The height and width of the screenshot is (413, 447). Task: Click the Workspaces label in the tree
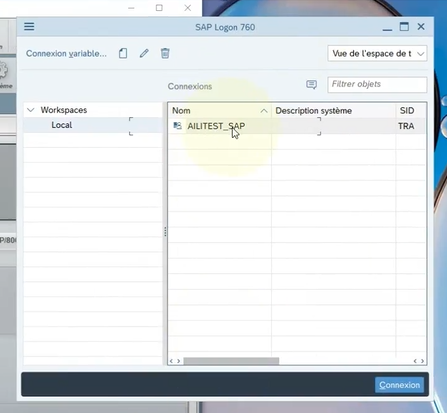click(x=64, y=110)
